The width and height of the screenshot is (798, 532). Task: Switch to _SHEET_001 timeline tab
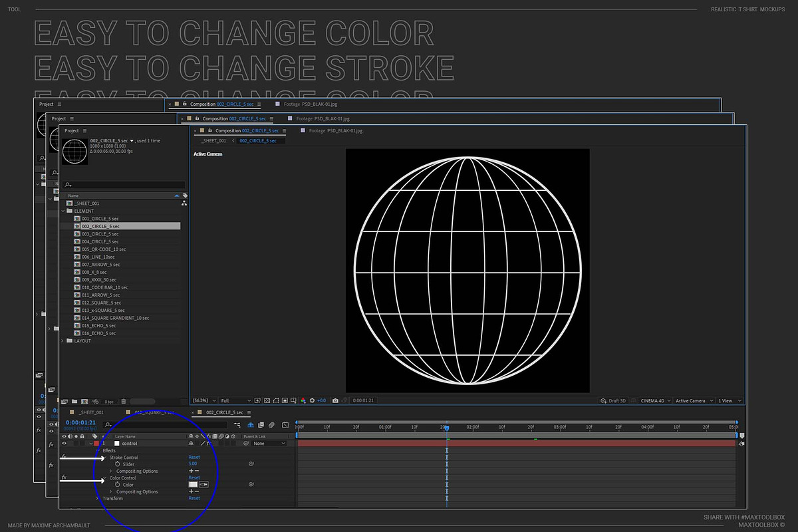coord(89,412)
